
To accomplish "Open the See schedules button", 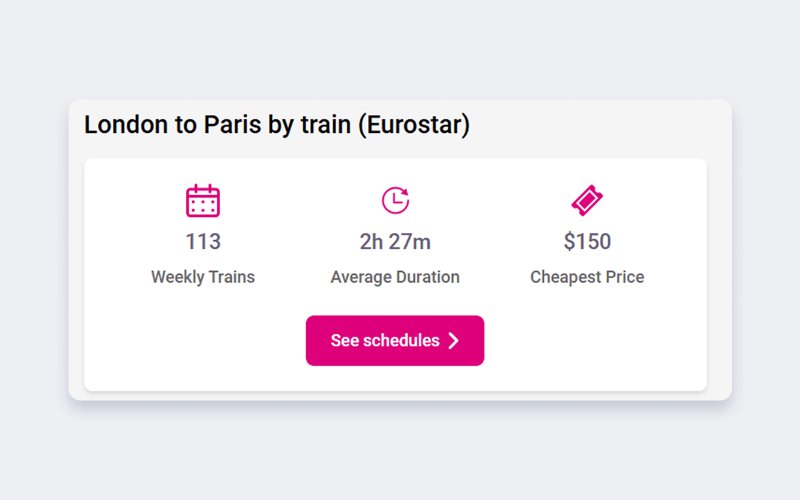I will [x=395, y=341].
